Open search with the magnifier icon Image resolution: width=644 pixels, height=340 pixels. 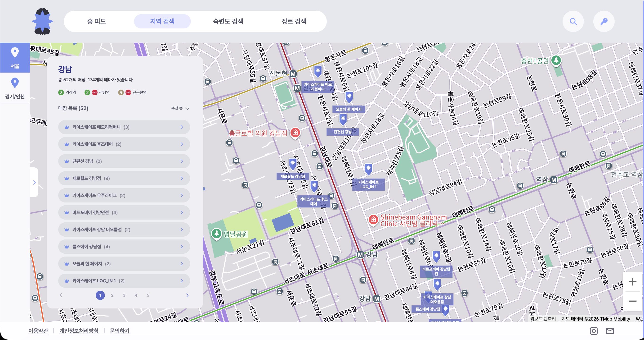pyautogui.click(x=573, y=21)
